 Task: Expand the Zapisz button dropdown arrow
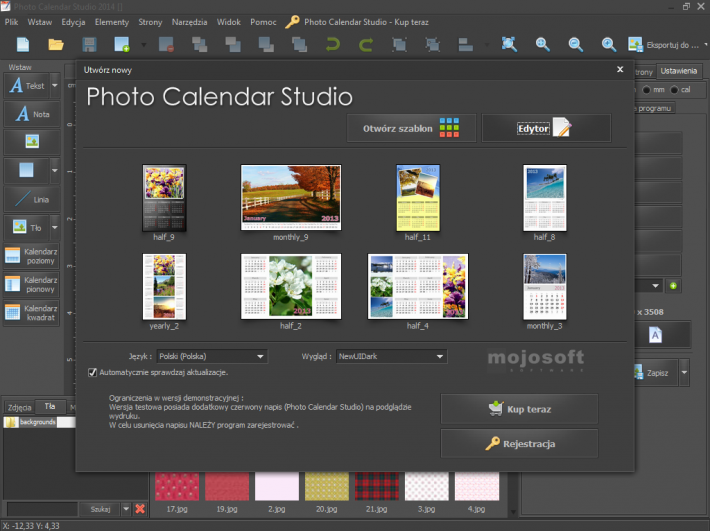[x=684, y=373]
